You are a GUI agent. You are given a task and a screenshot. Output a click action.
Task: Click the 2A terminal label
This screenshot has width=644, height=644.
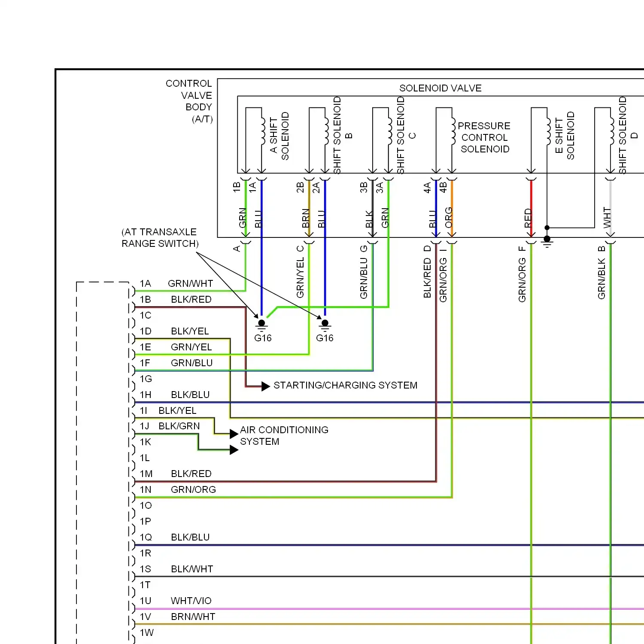point(316,187)
